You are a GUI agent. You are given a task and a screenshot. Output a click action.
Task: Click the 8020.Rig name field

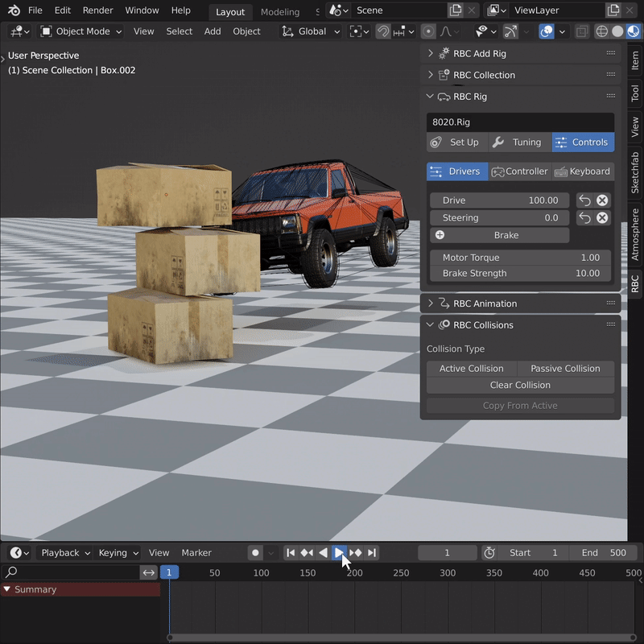520,122
